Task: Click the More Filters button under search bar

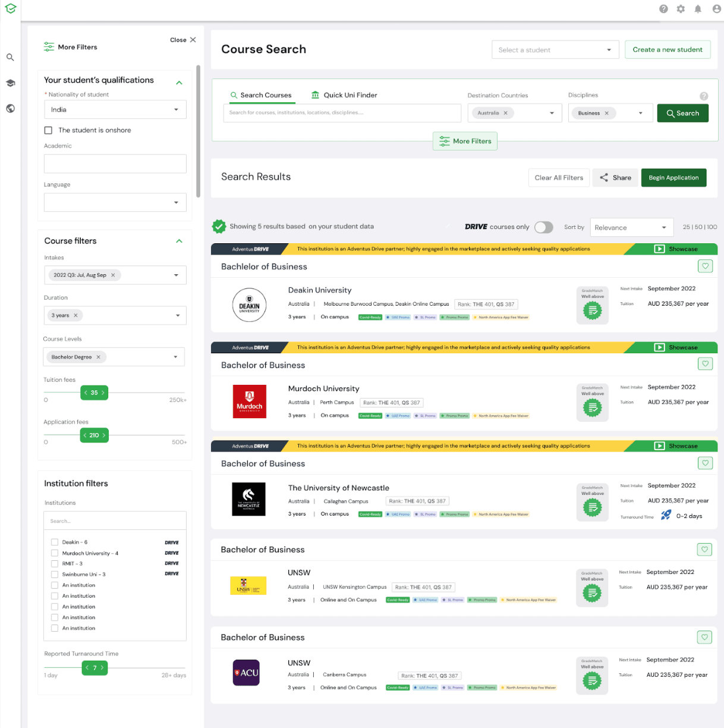Action: click(465, 141)
